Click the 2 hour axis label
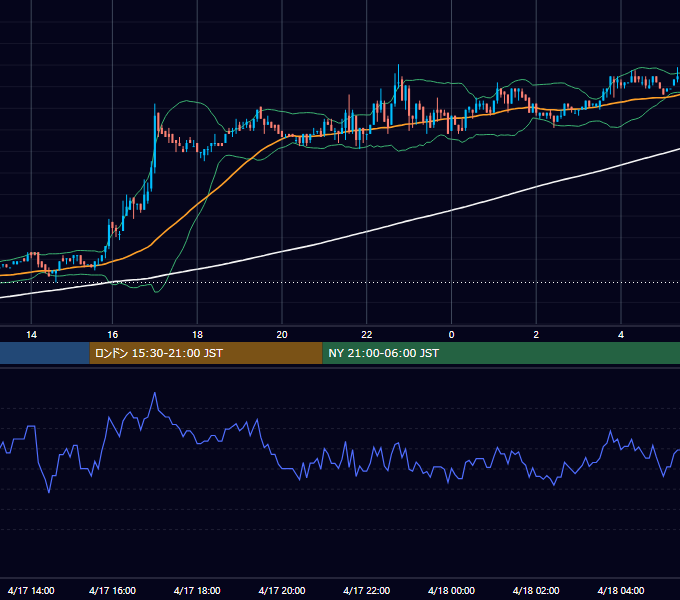 coord(536,335)
